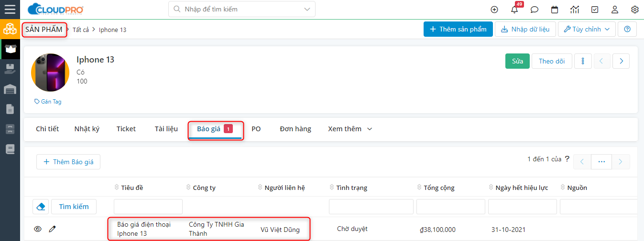This screenshot has height=241, width=644.
Task: Click the help question mark button
Action: (627, 29)
